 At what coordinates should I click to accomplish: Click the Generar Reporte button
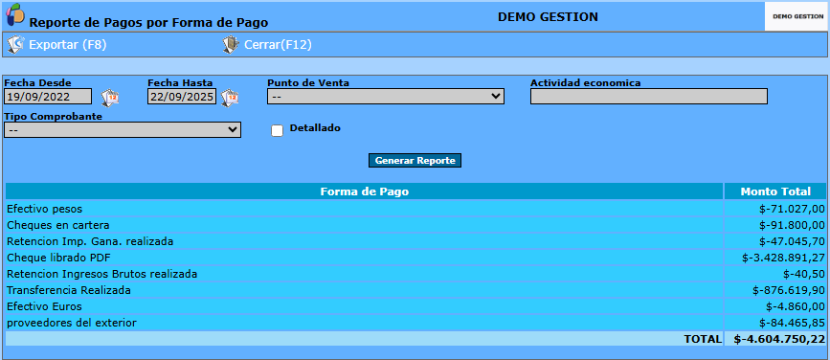(x=415, y=160)
